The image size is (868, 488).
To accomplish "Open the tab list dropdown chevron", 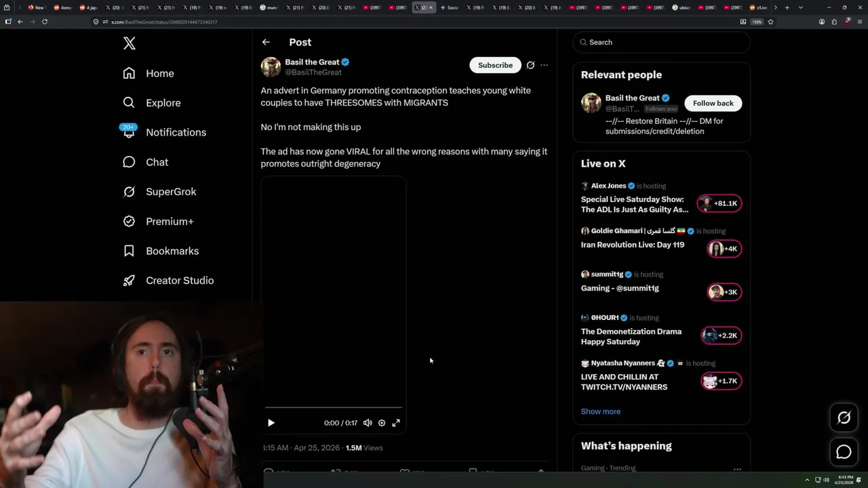I will pyautogui.click(x=801, y=7).
